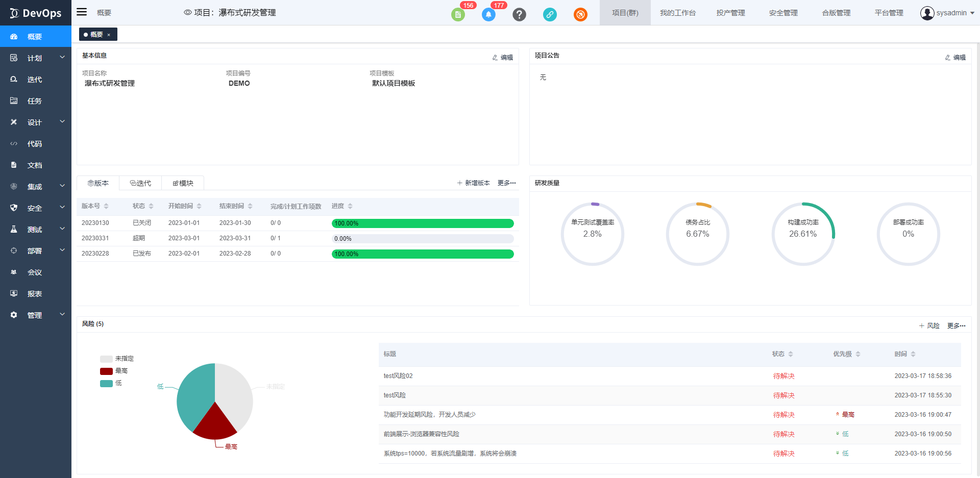The height and width of the screenshot is (478, 980).
Task: Open the sysadmin account dropdown arrow
Action: (x=972, y=13)
